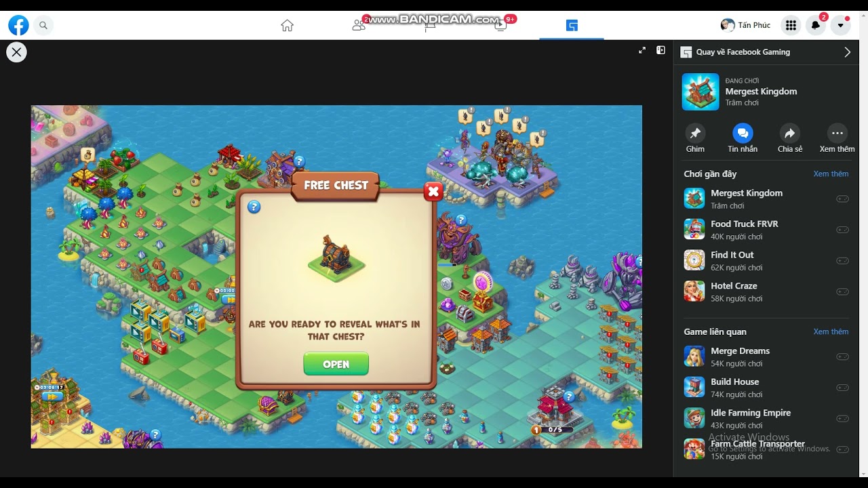The width and height of the screenshot is (868, 488).
Task: Click gamepad icon beside Food Truck FRVR
Action: click(x=842, y=230)
